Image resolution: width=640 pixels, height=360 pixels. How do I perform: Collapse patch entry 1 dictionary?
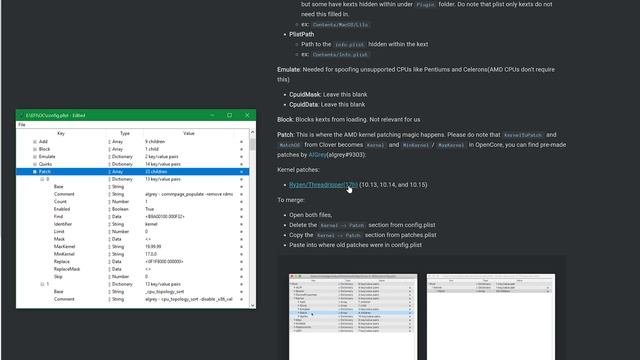pos(42,284)
